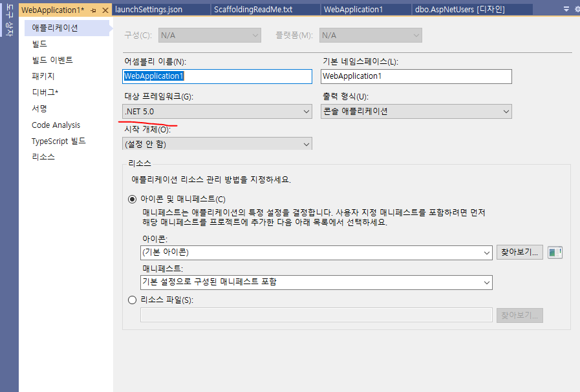Image resolution: width=580 pixels, height=392 pixels.
Task: Select the 아이콘 및 매니페스트 radio button
Action: click(x=132, y=200)
